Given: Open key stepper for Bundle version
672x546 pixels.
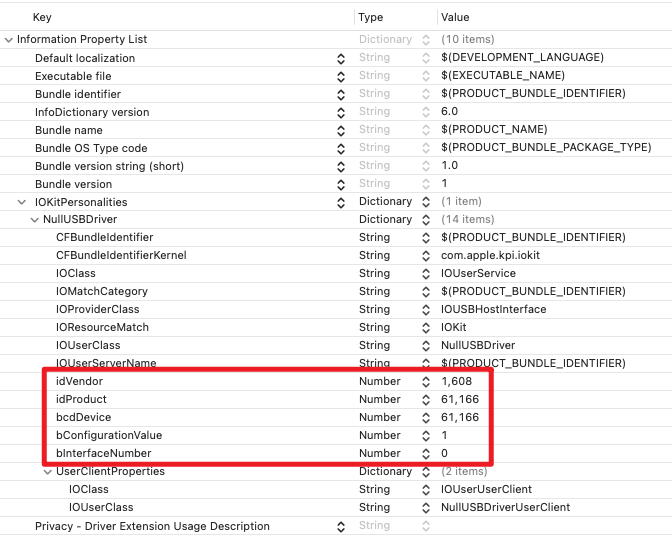Looking at the screenshot, I should [x=341, y=184].
